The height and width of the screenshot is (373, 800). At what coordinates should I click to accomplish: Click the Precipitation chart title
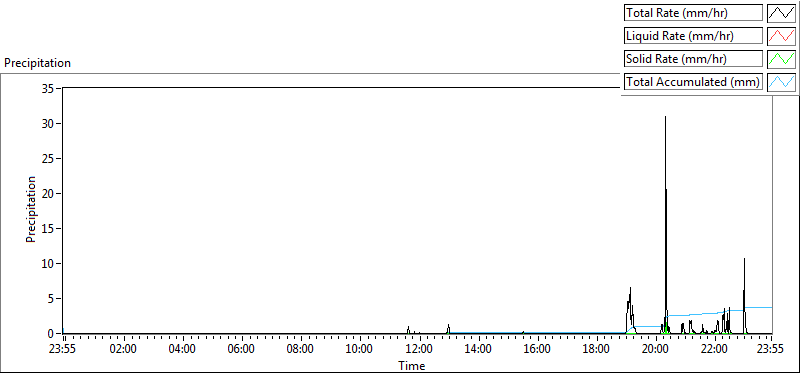pos(37,63)
